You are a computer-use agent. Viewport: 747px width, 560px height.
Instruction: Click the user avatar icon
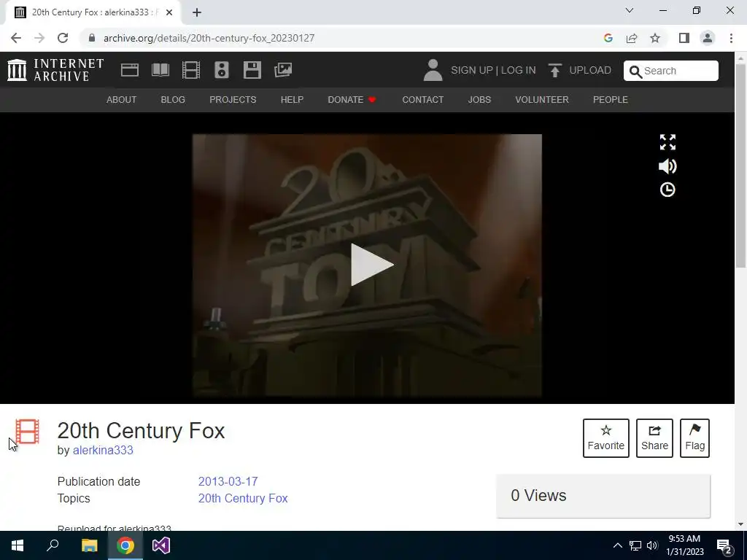pos(433,70)
